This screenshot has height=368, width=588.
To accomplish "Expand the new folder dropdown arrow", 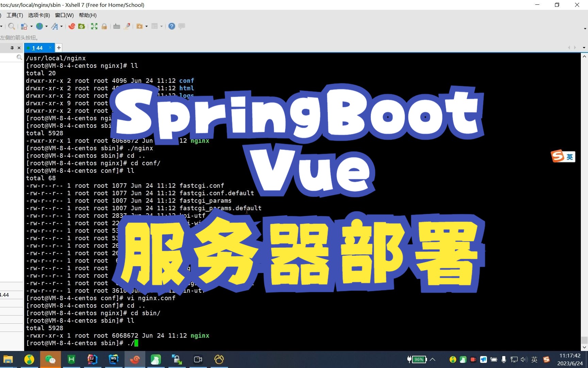I will coord(146,26).
